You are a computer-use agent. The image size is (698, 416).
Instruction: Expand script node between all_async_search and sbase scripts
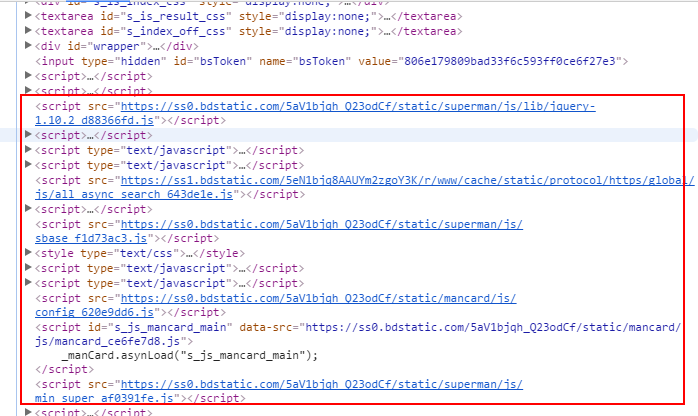point(28,208)
